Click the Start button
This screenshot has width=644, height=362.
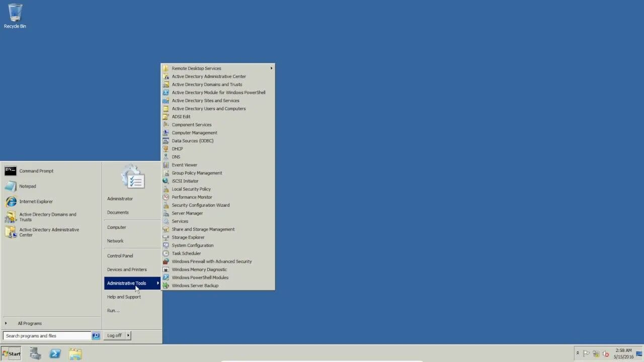pyautogui.click(x=11, y=353)
